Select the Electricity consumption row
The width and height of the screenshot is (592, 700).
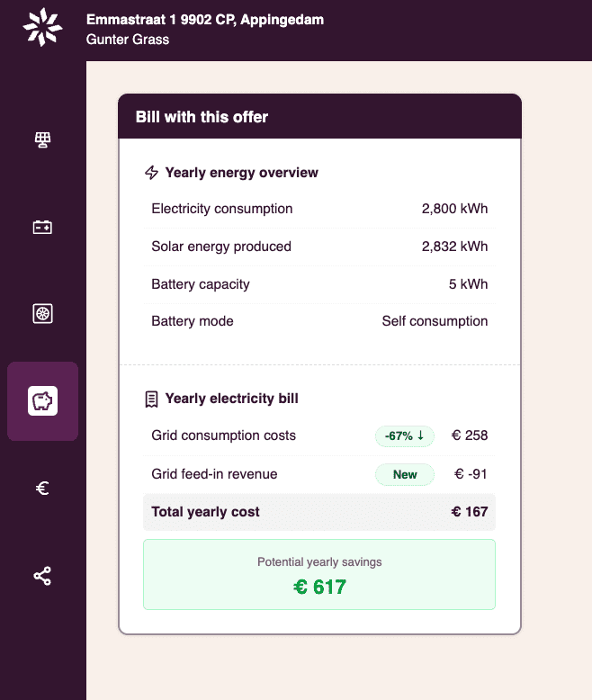pyautogui.click(x=319, y=209)
